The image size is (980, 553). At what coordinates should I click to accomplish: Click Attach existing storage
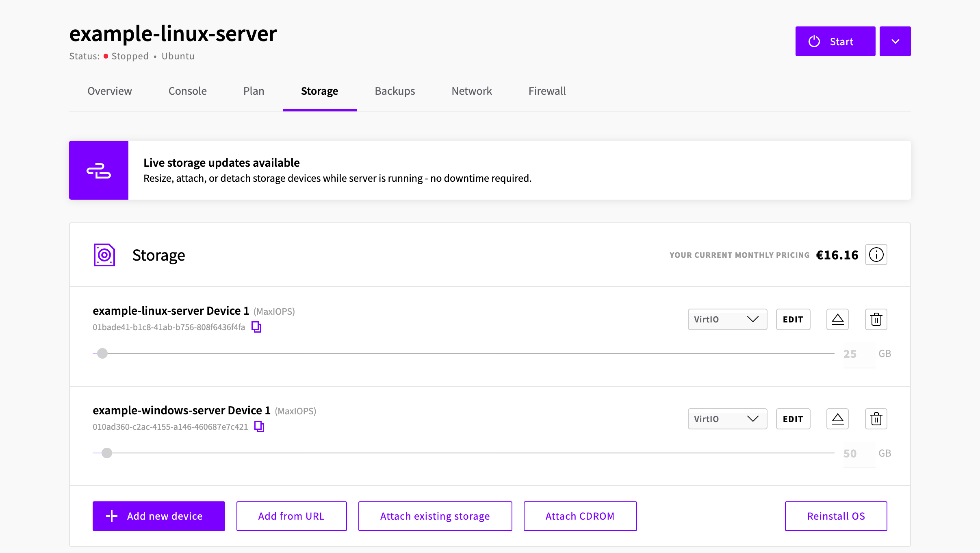(435, 516)
